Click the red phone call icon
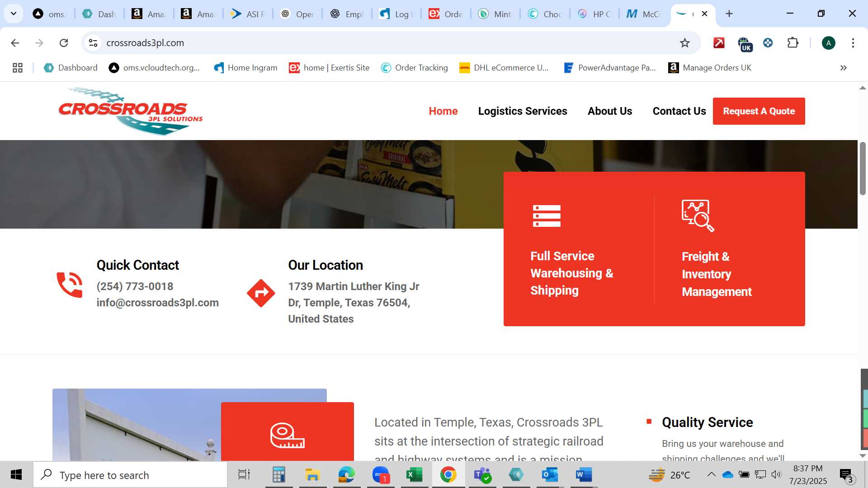Screen dimensions: 868x488 (70, 285)
